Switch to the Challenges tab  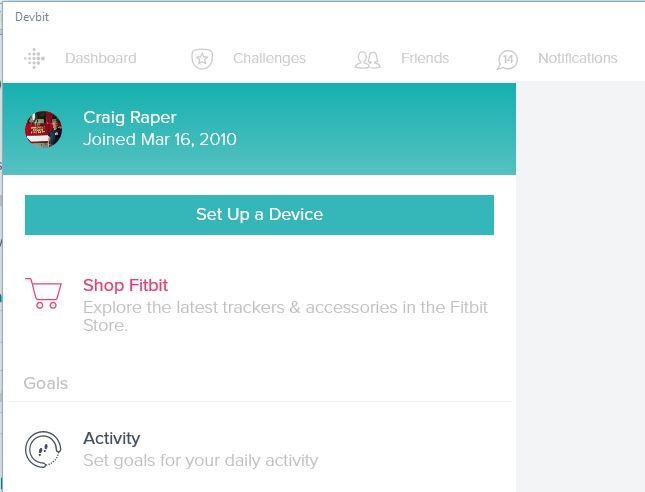click(x=269, y=58)
